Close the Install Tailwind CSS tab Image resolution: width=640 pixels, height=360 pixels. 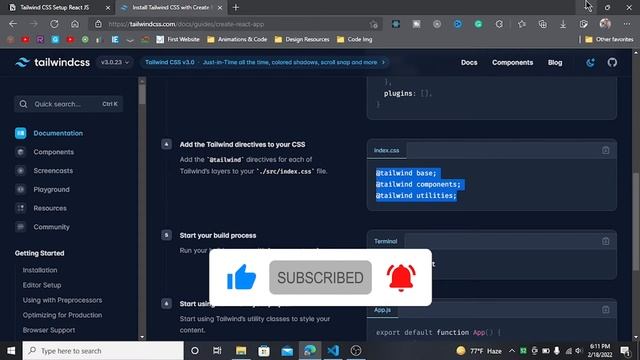pos(220,8)
